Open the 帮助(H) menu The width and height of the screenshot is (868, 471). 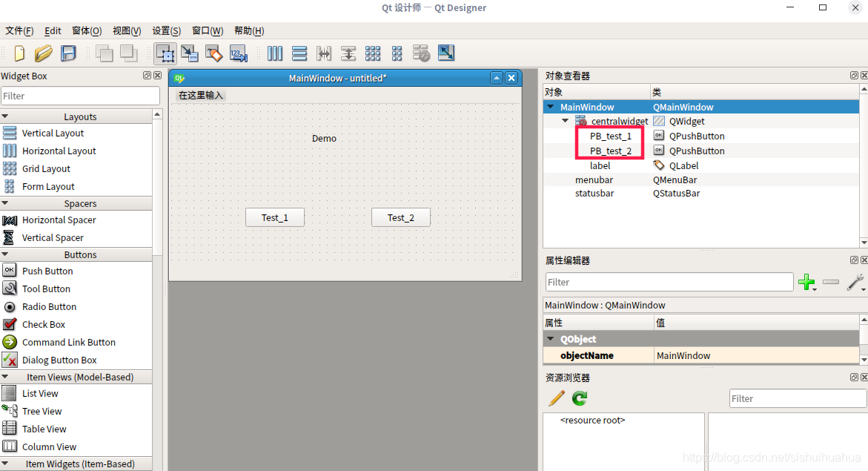point(249,31)
